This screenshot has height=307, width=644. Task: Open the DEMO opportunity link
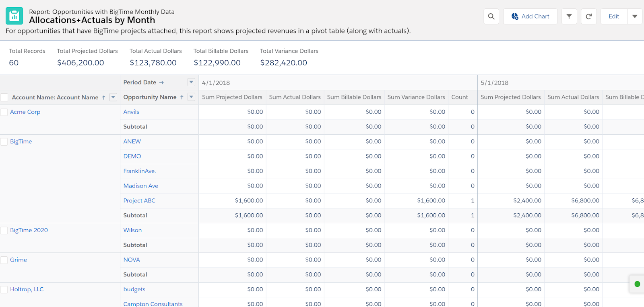(132, 156)
